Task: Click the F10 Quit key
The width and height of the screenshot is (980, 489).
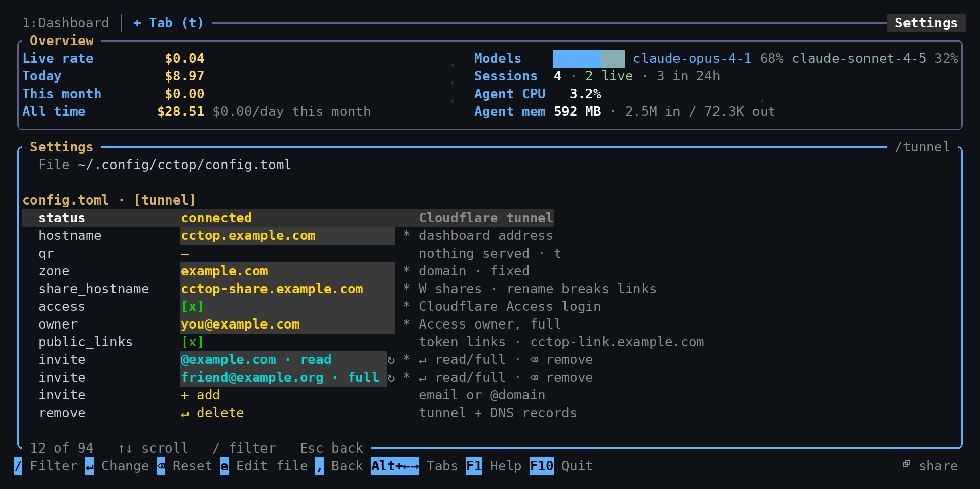Action: pyautogui.click(x=542, y=466)
